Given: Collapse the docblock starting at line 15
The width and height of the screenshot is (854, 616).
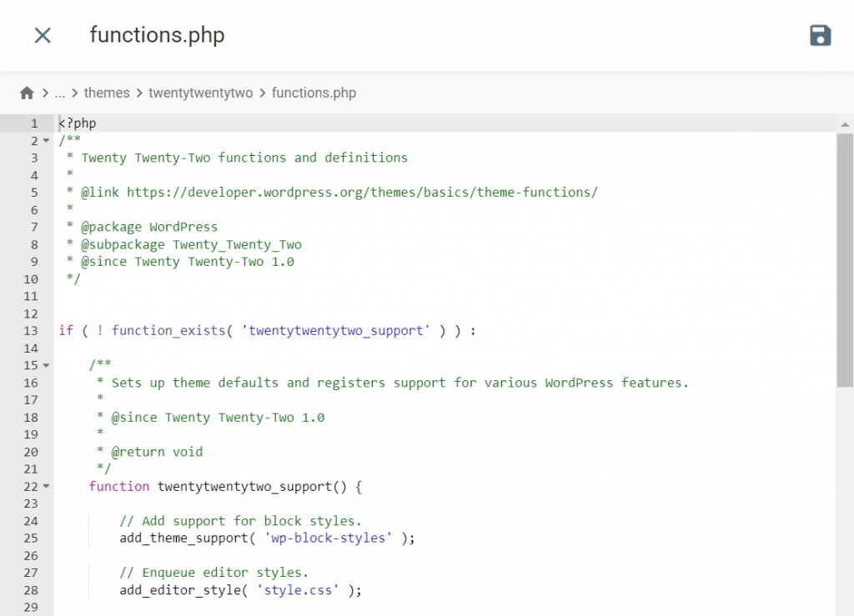Looking at the screenshot, I should (x=46, y=365).
